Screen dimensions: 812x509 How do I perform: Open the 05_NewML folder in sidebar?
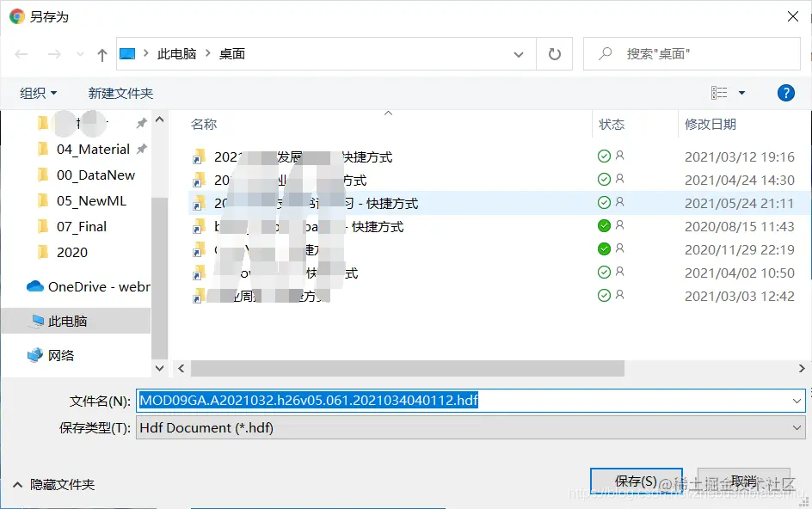click(x=92, y=201)
